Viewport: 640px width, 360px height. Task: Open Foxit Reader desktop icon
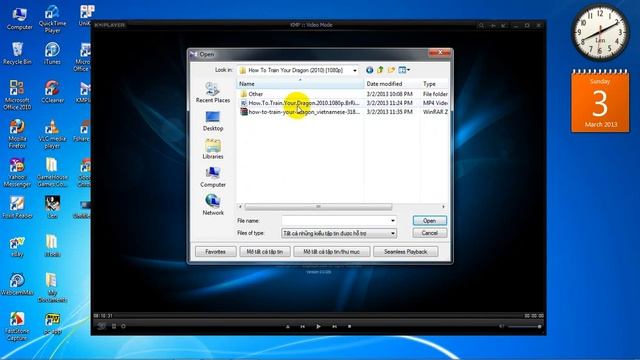tap(17, 207)
